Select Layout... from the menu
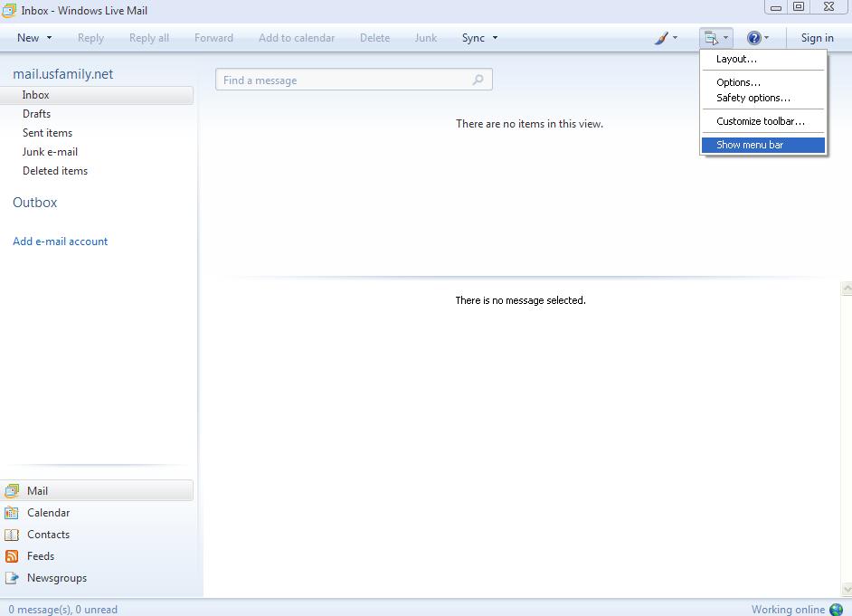 pyautogui.click(x=763, y=59)
